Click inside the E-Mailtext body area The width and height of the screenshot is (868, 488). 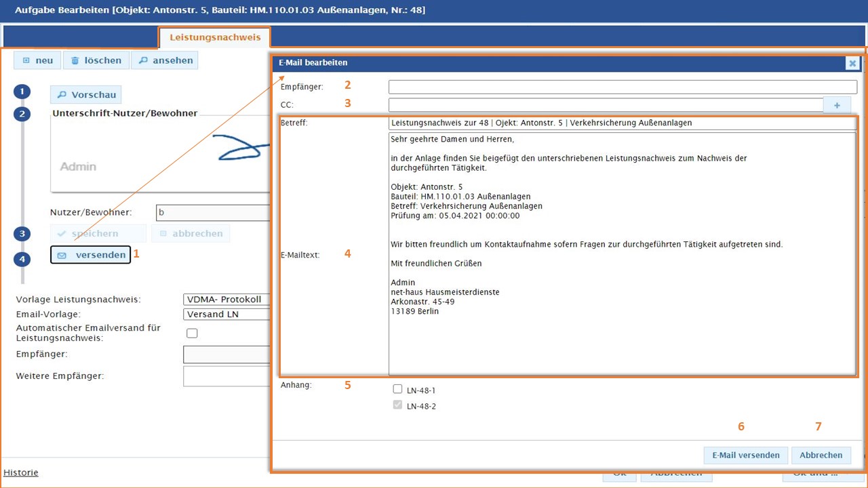pyautogui.click(x=623, y=253)
